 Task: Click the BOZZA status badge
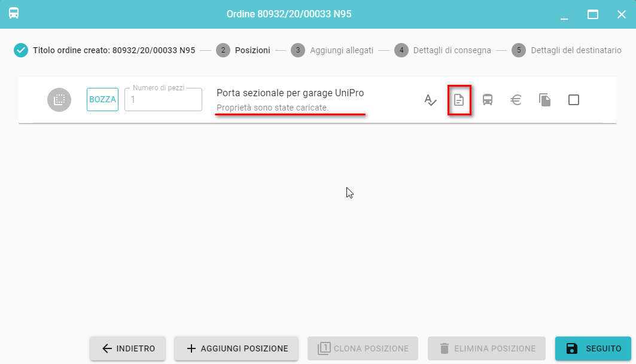102,100
